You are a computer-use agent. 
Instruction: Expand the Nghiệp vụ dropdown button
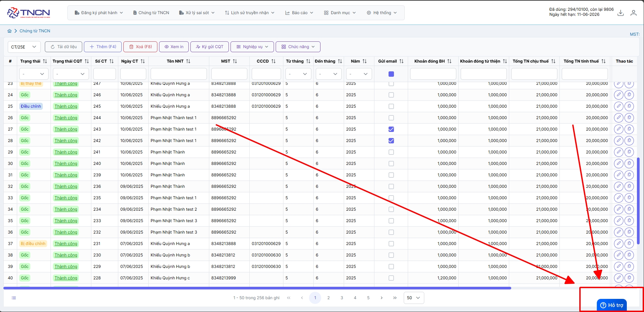point(252,47)
